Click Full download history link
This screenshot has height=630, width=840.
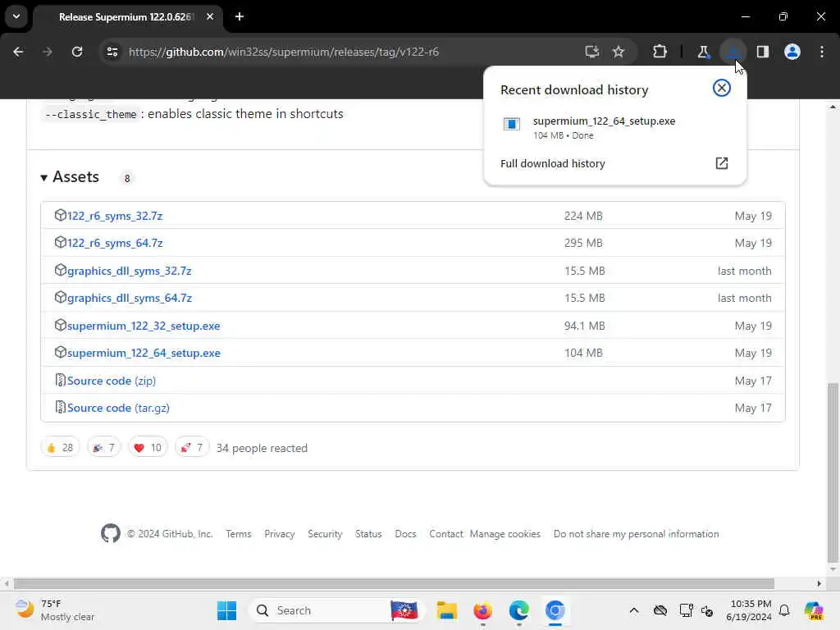(x=552, y=163)
